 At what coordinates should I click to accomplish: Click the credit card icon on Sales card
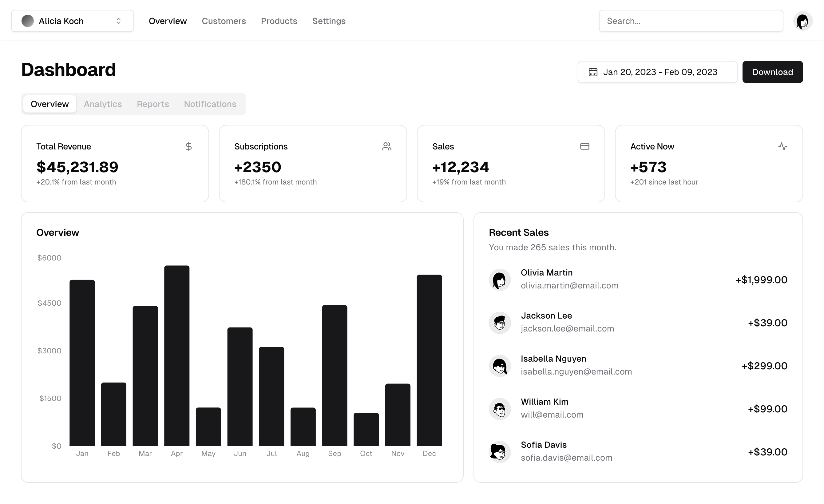tap(584, 146)
